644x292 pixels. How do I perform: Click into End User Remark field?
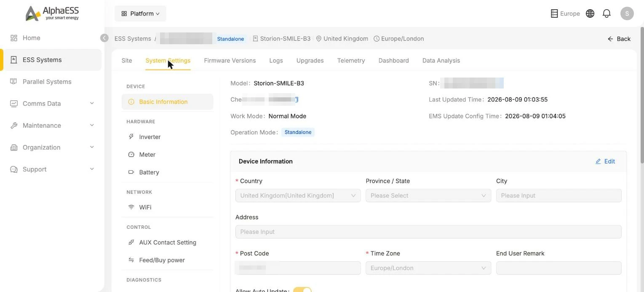click(558, 268)
